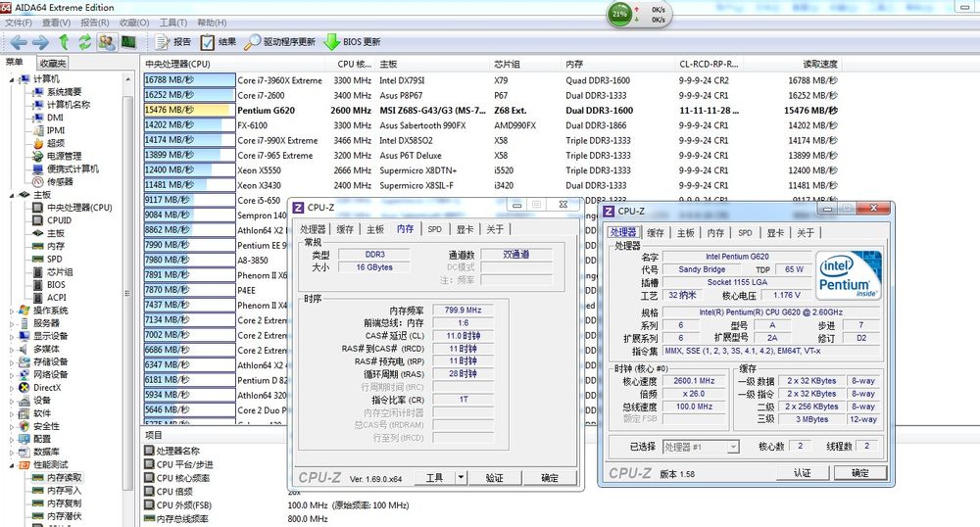Open 处理器 #1 selector in CPU-Z 1.58
This screenshot has height=527, width=980.
pyautogui.click(x=702, y=447)
